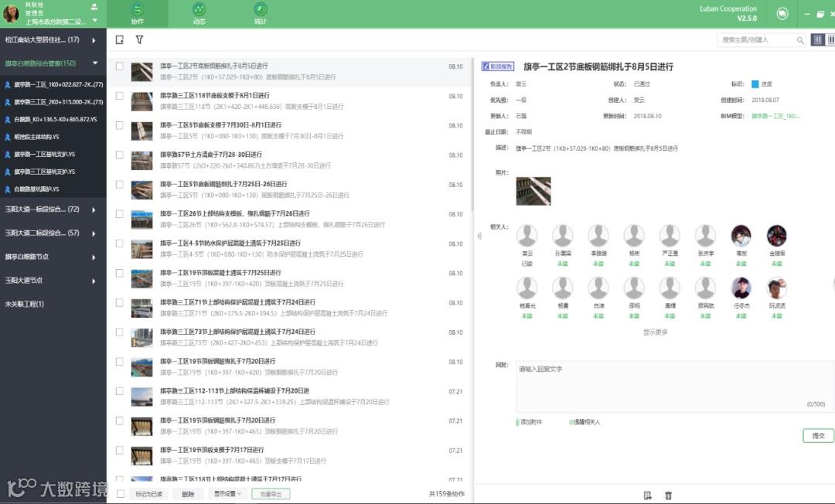Screen dimensions: 835x504
Task: Tick checkbox for 旗亭一工区2节底板钢筋绑扎于8月5日进行
Action: tap(120, 66)
